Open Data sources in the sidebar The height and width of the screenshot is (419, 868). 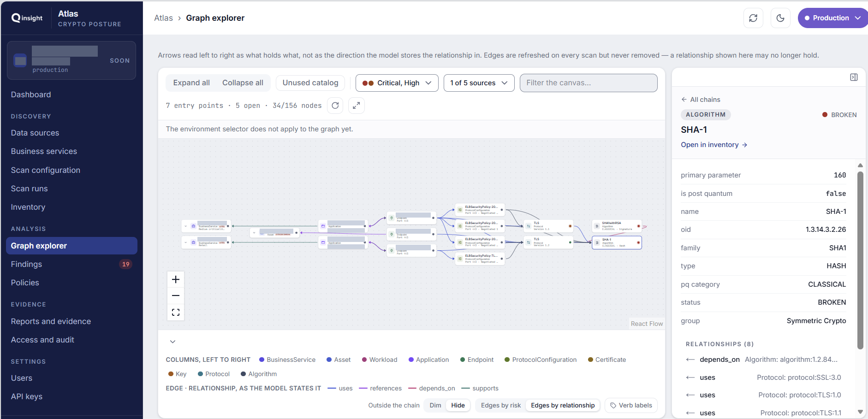pyautogui.click(x=35, y=133)
